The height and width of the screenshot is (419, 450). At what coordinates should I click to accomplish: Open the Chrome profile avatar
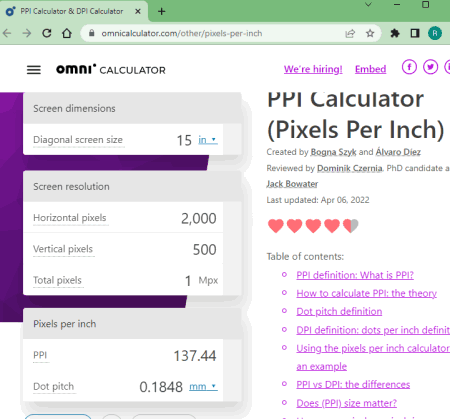coord(435,33)
